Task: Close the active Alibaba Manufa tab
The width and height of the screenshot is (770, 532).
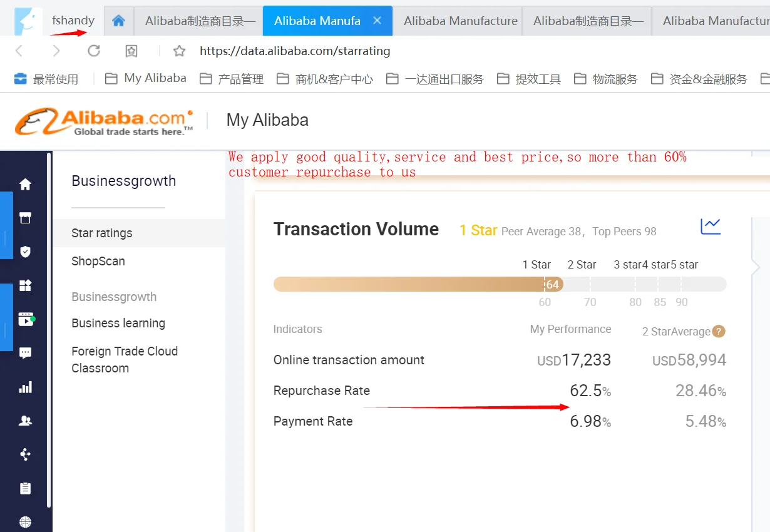Action: click(x=377, y=21)
